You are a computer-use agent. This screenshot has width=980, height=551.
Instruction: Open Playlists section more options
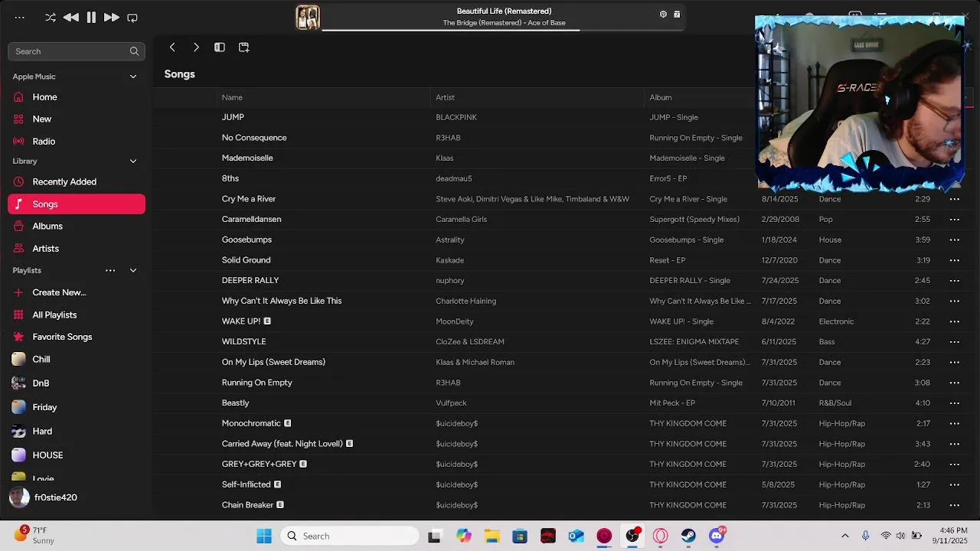(110, 271)
